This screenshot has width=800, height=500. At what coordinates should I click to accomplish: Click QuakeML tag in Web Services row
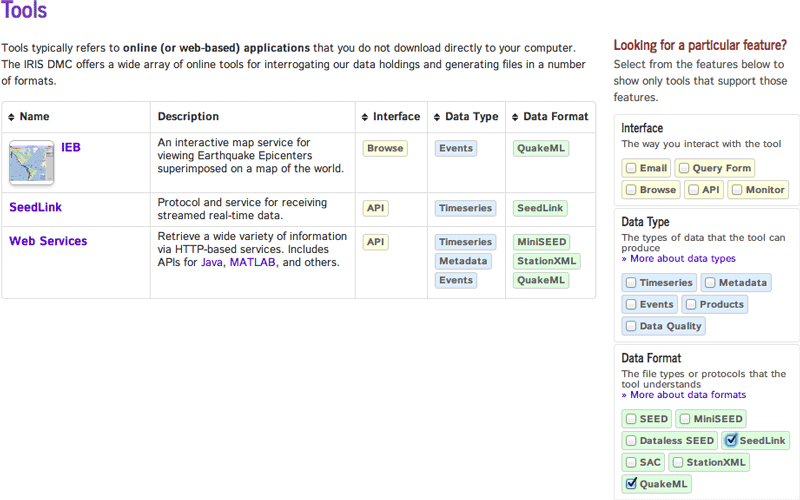tap(541, 280)
